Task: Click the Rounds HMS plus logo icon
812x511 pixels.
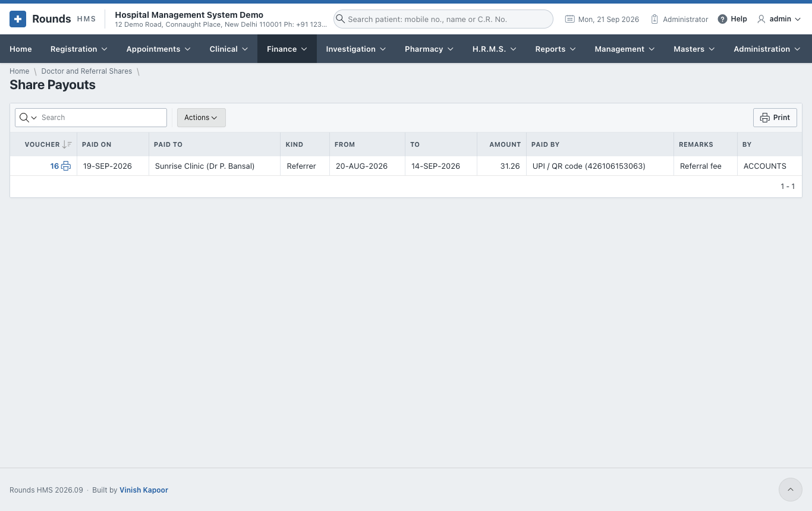Action: click(x=18, y=19)
